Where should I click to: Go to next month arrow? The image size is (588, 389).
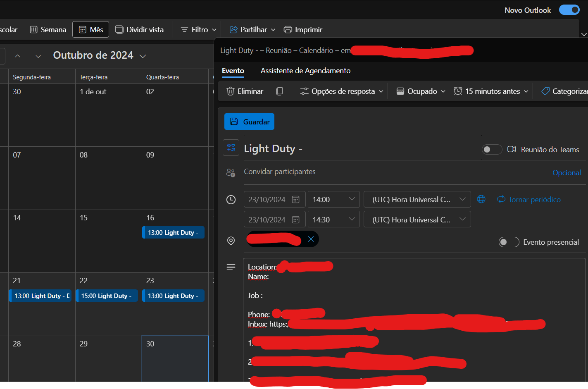[38, 56]
